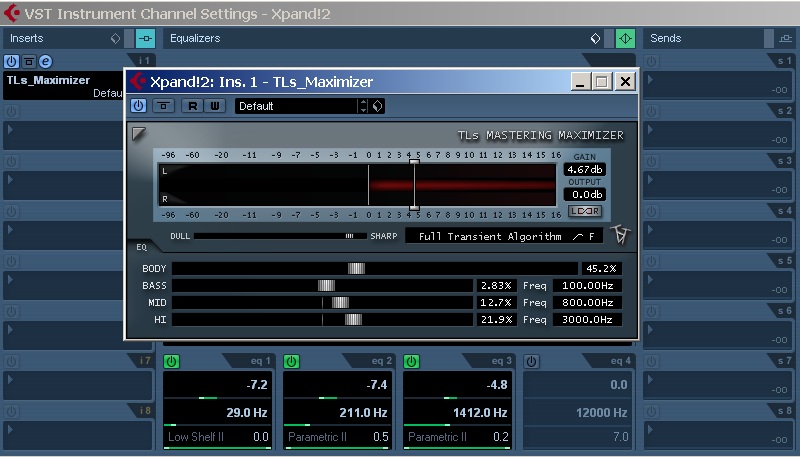Expand the send slot s 1 arrow
The width and height of the screenshot is (800, 457).
tap(650, 80)
